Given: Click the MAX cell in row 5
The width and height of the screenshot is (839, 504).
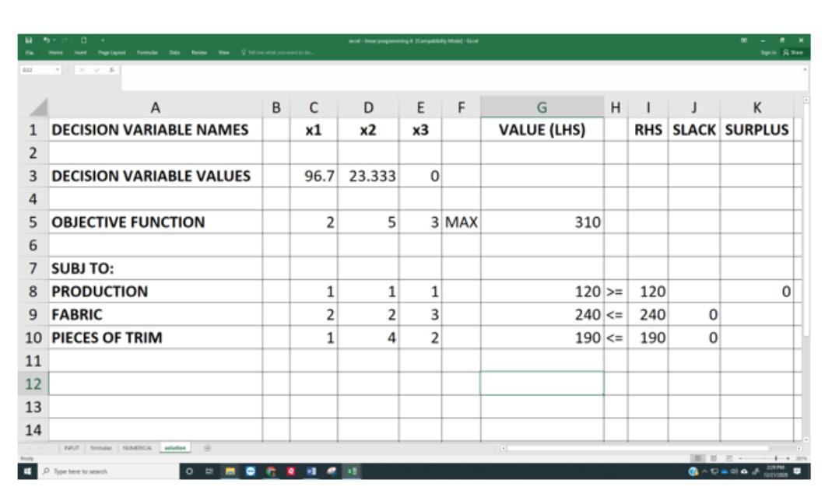Looking at the screenshot, I should [x=462, y=222].
